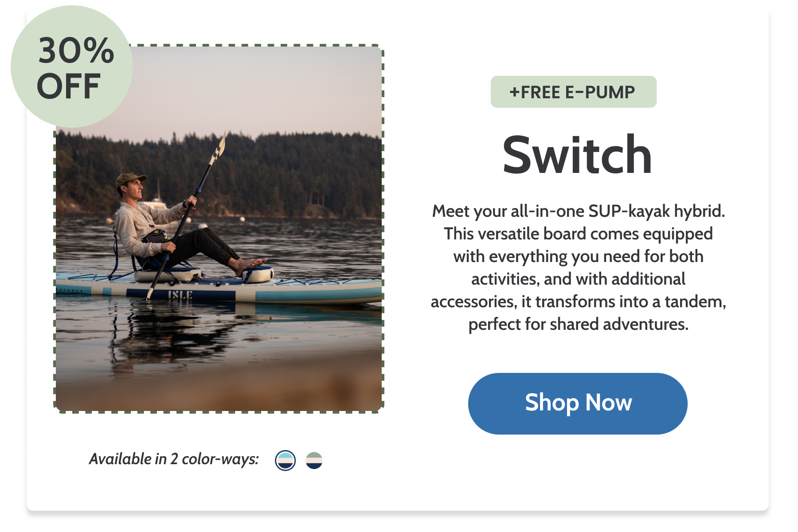
Task: Click the Shop Now button
Action: [x=578, y=403]
